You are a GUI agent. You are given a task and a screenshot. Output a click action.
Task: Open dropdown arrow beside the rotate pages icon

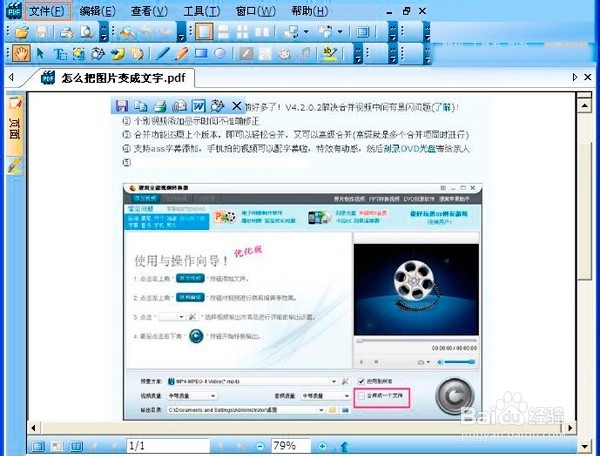(340, 32)
